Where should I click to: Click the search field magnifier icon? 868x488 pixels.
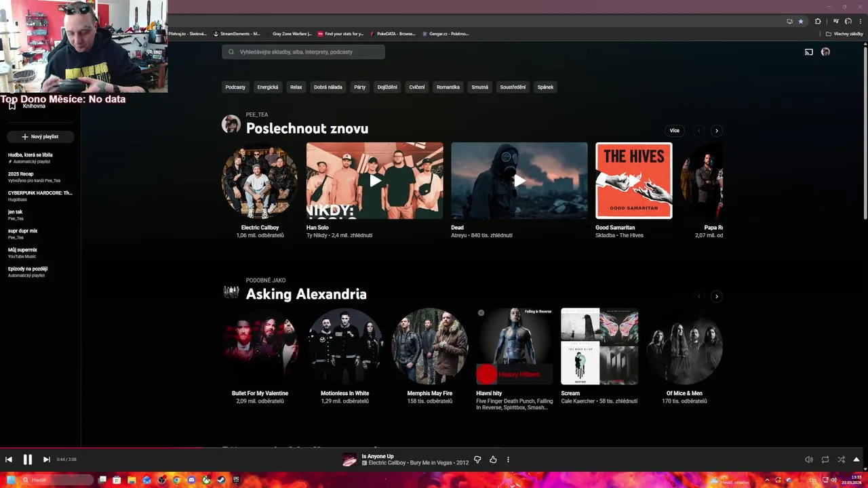[231, 52]
